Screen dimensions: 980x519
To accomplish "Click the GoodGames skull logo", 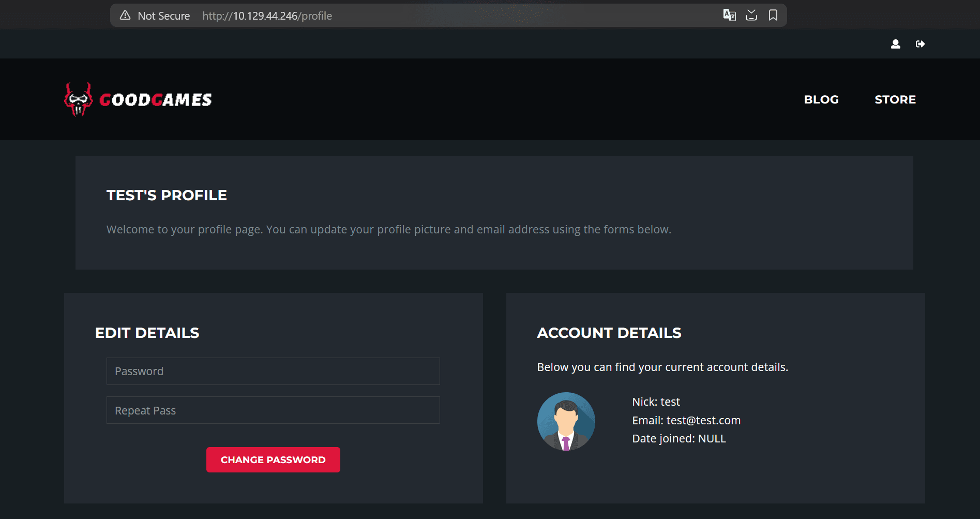I will (78, 99).
